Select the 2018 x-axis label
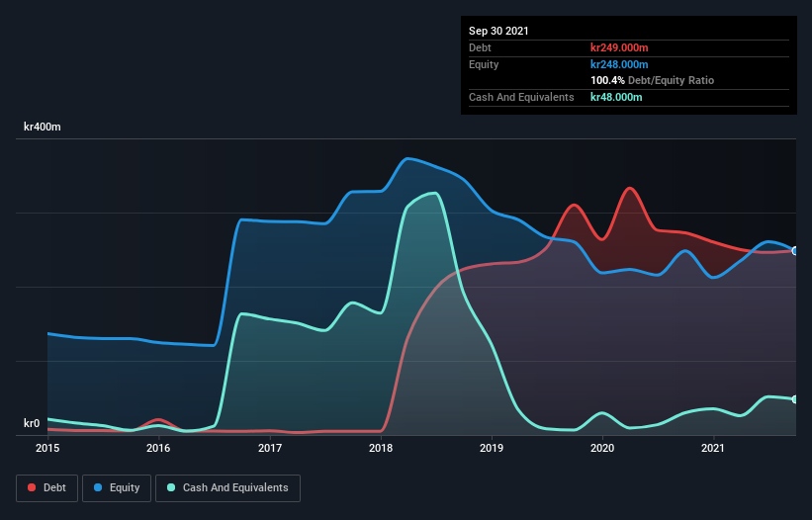 (381, 448)
